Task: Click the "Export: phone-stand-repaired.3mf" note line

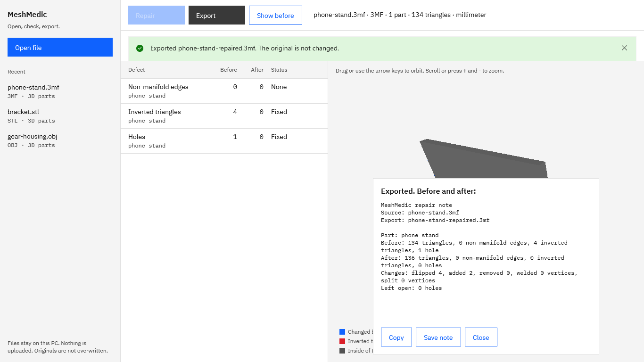Action: (435, 220)
